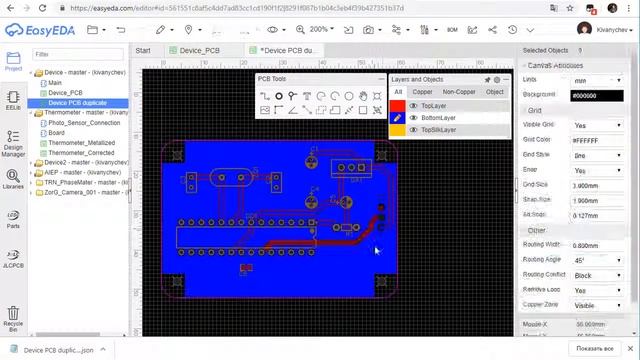Toggle TopSilkLayer visibility eye
640x360 pixels.
click(x=413, y=130)
